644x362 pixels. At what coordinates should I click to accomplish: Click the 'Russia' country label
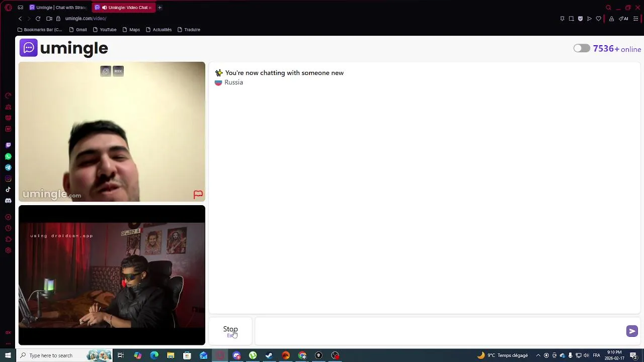pos(233,82)
